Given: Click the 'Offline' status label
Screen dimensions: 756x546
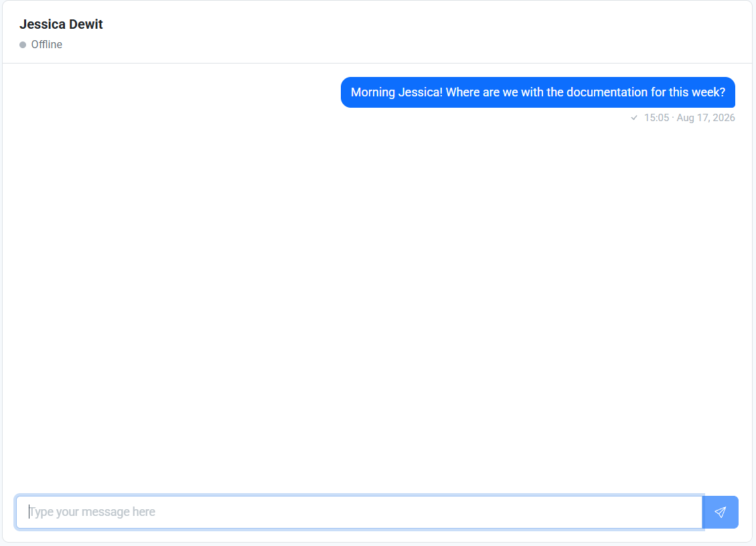Looking at the screenshot, I should coord(47,45).
